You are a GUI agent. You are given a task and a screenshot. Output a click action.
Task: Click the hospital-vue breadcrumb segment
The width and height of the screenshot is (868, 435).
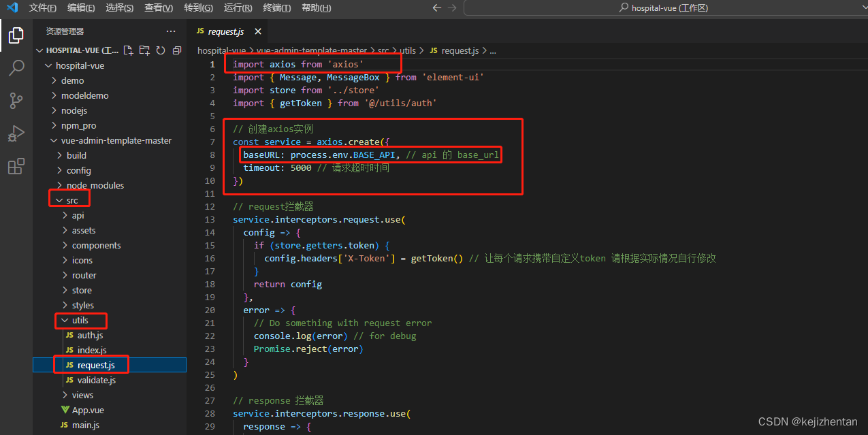(221, 50)
